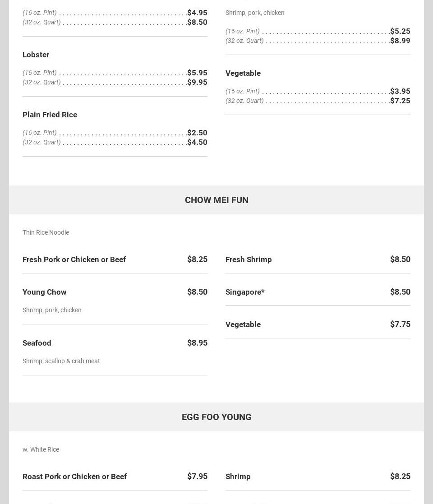433x504 pixels.
Task: Click the Seafood price $8.95
Action: 197,343
